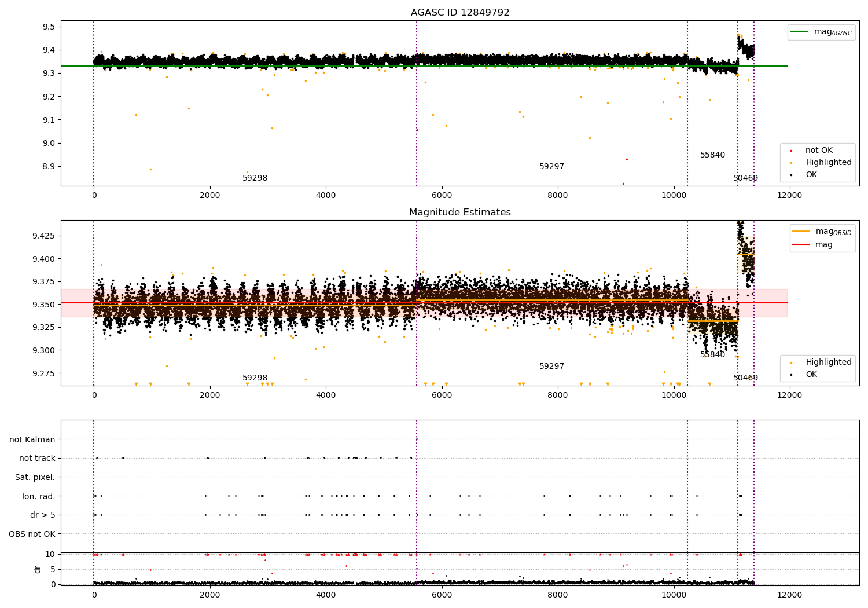Click the 50469 annotation in the top plot

[x=745, y=178]
